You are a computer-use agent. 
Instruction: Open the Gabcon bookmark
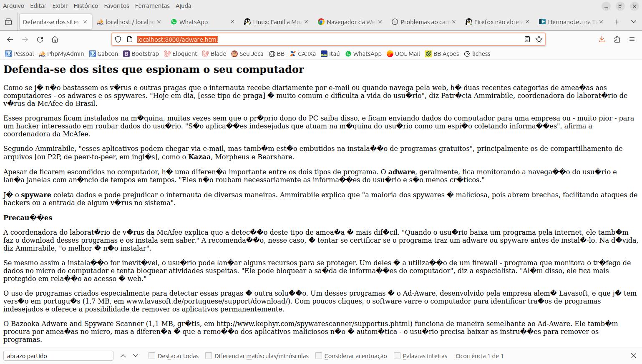[104, 54]
